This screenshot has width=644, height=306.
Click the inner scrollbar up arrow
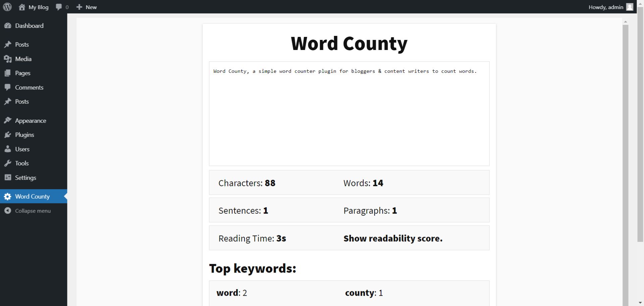point(625,22)
